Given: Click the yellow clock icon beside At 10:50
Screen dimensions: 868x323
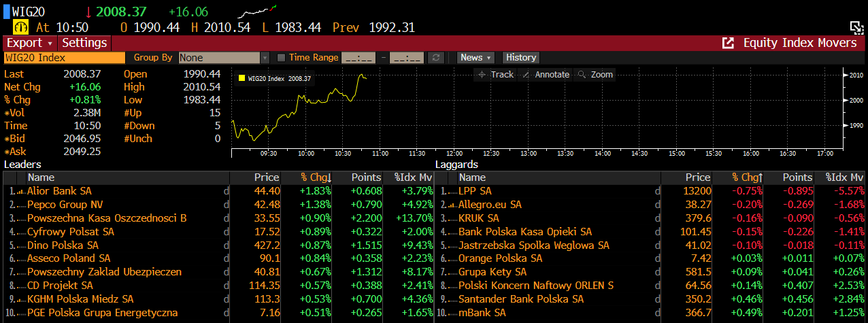Looking at the screenshot, I should click(20, 27).
